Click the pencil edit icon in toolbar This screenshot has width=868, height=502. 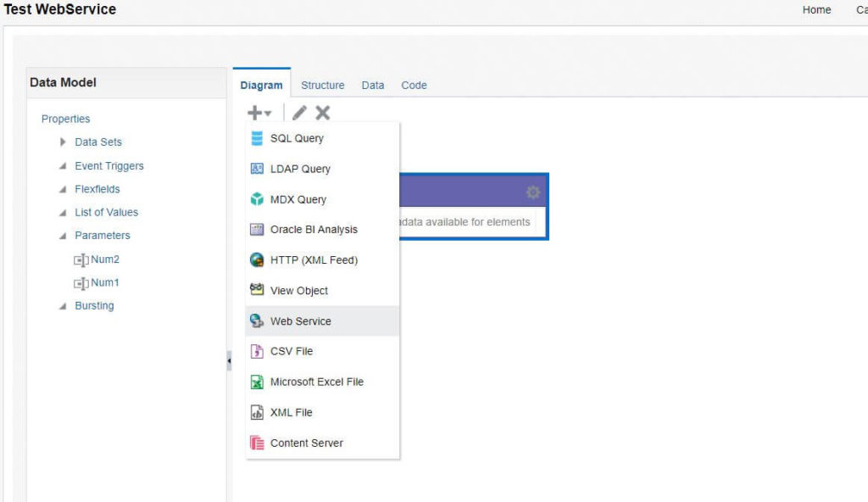coord(299,113)
